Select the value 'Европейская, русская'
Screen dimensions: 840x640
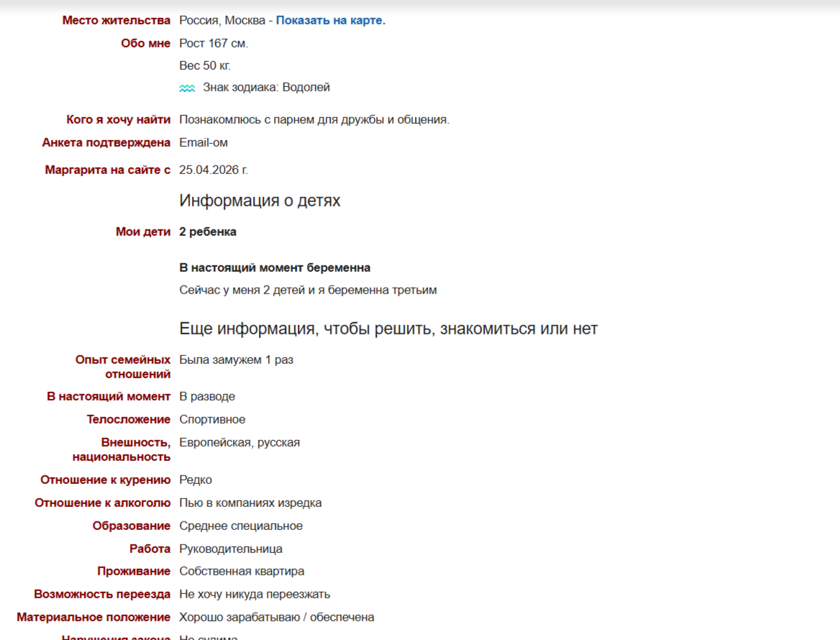[x=239, y=442]
